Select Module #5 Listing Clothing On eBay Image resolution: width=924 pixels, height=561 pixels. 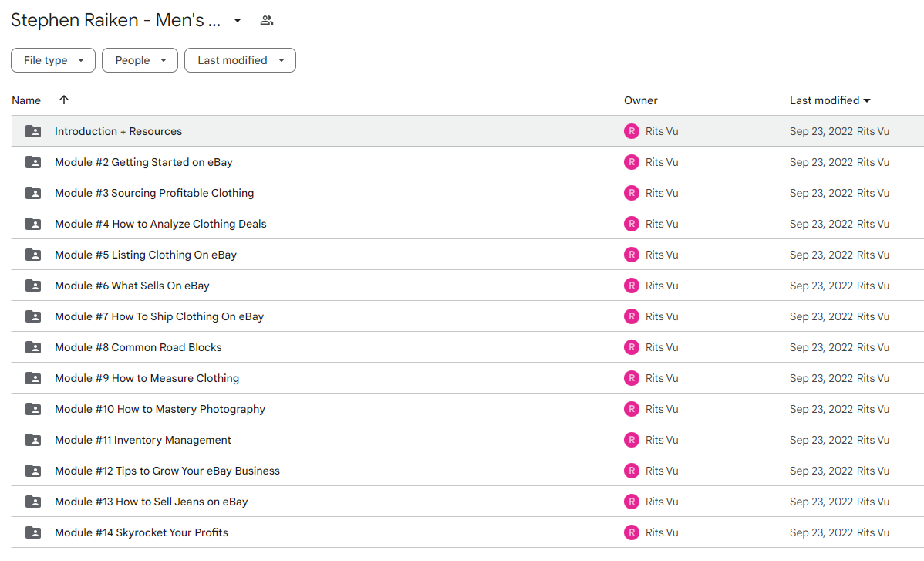pyautogui.click(x=146, y=255)
